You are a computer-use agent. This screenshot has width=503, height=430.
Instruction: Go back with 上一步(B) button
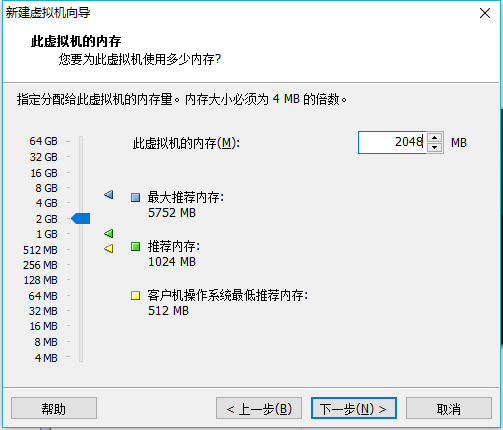[259, 408]
